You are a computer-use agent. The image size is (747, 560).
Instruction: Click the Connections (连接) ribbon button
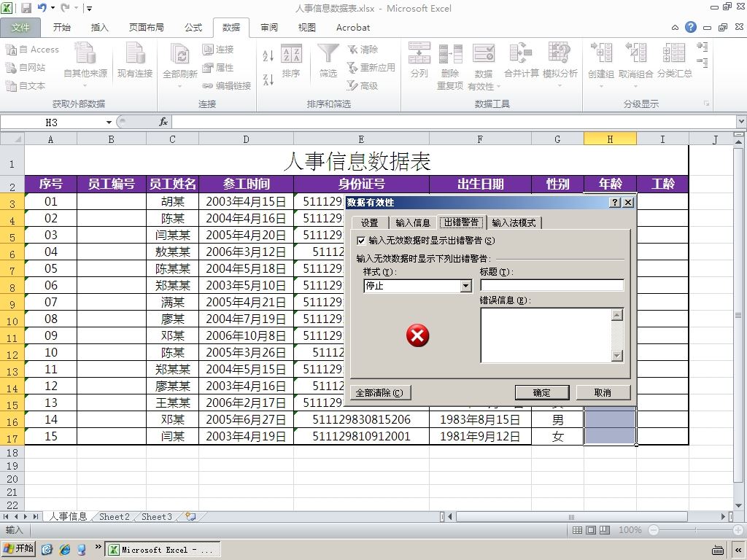coord(218,49)
